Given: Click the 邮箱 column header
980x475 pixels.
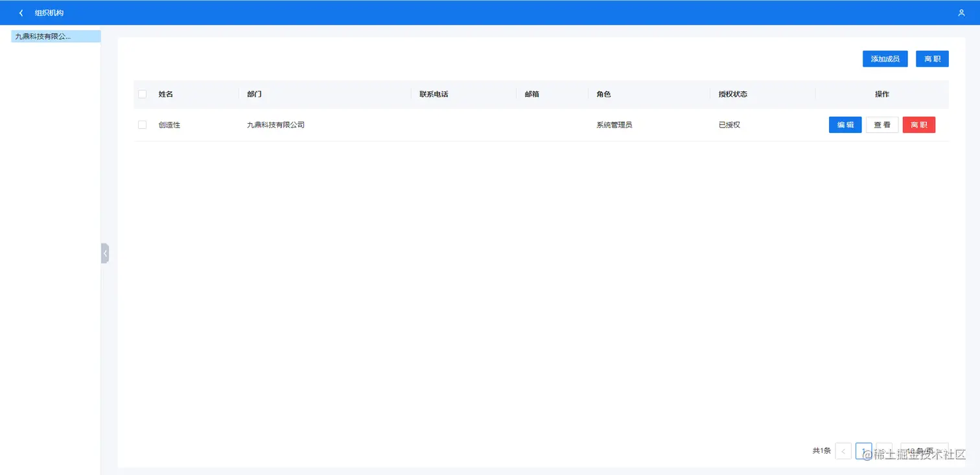Looking at the screenshot, I should [532, 94].
